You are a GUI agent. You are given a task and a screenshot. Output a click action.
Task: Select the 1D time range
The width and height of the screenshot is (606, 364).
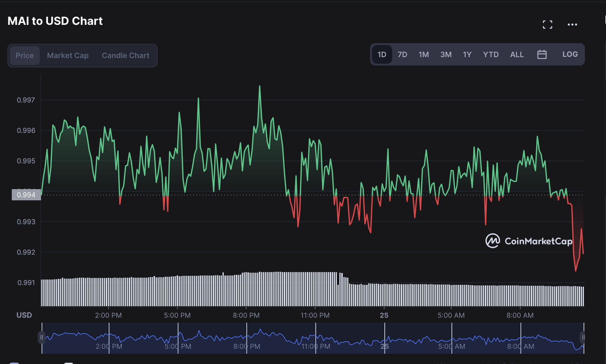[x=382, y=55]
